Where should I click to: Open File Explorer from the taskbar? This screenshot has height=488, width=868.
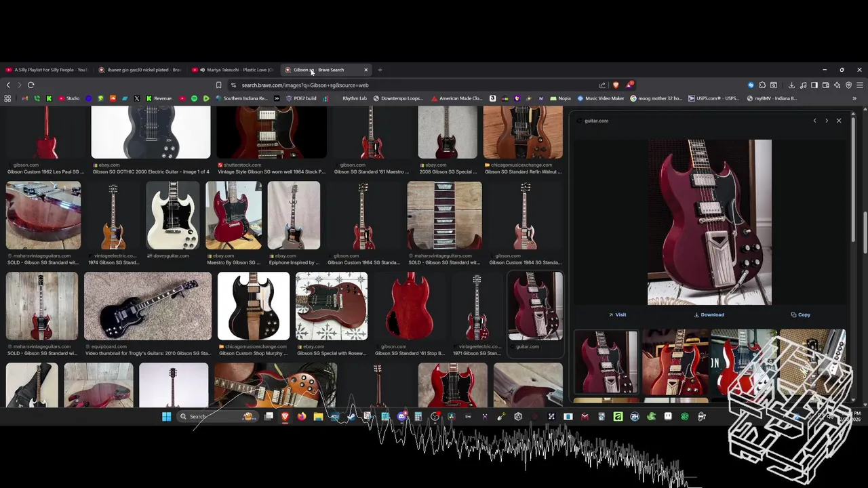[x=318, y=416]
